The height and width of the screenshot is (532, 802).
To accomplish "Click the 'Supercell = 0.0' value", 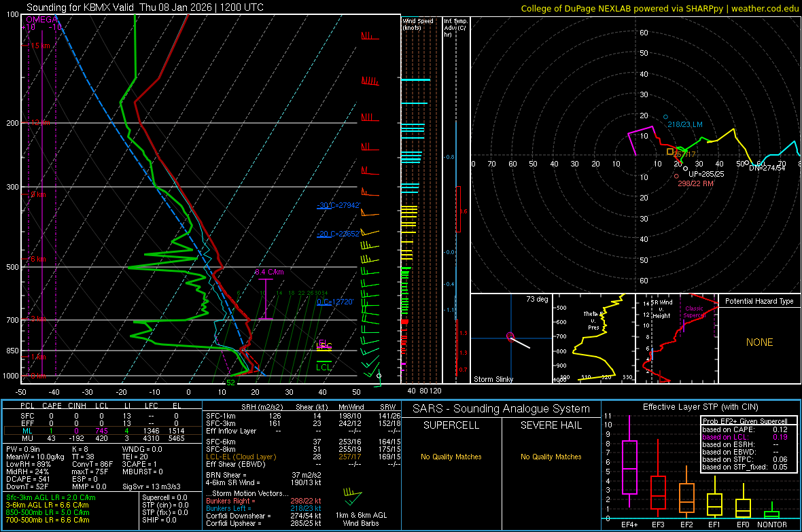I will click(164, 497).
